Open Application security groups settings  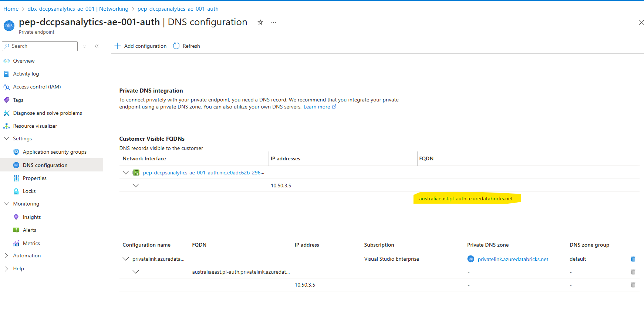54,152
